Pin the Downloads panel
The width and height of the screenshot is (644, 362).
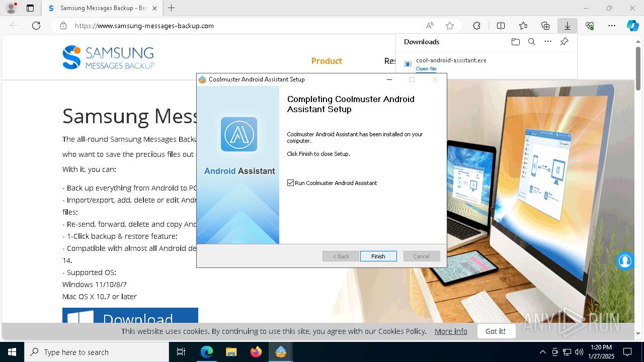pyautogui.click(x=564, y=42)
